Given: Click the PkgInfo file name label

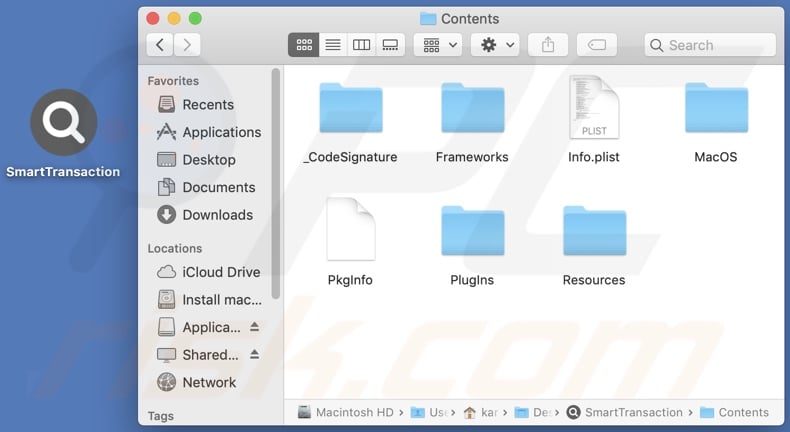Looking at the screenshot, I should click(x=350, y=280).
